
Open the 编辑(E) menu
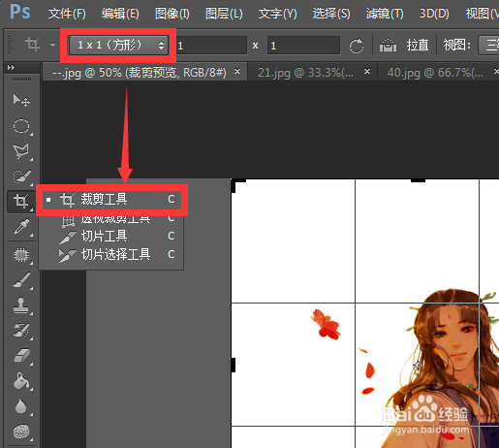tap(120, 14)
